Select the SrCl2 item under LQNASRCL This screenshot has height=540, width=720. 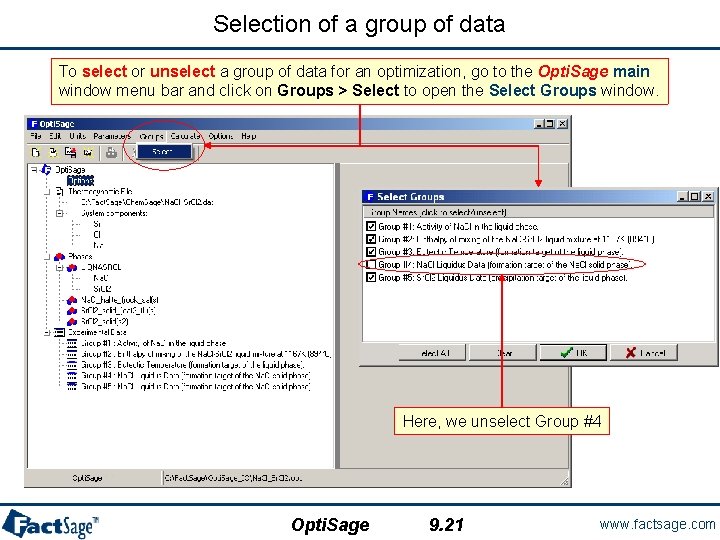102,289
